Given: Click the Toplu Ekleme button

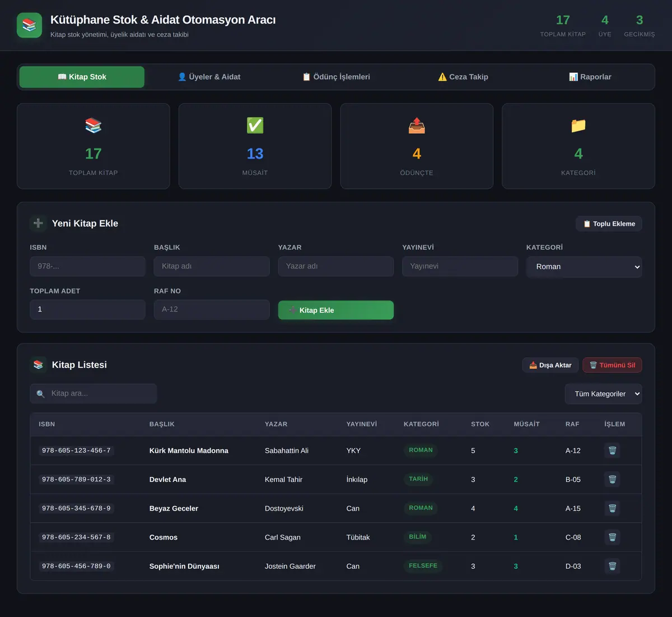Looking at the screenshot, I should click(x=609, y=224).
